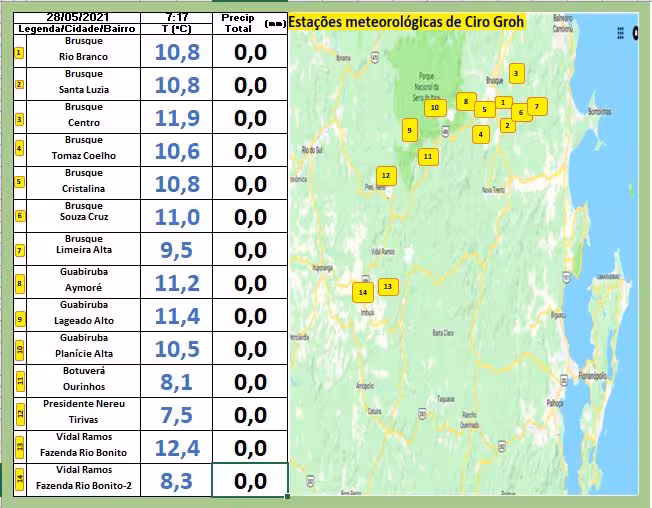Click the Precip Total column header
The height and width of the screenshot is (508, 652).
tap(236, 24)
